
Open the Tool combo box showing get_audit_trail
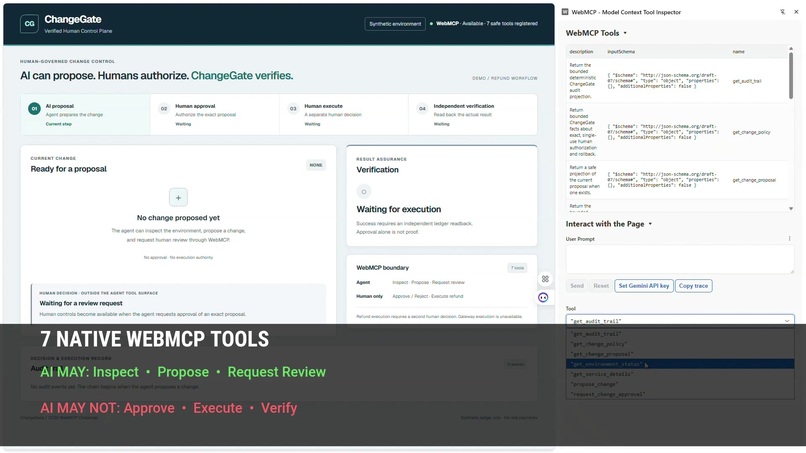(x=680, y=321)
